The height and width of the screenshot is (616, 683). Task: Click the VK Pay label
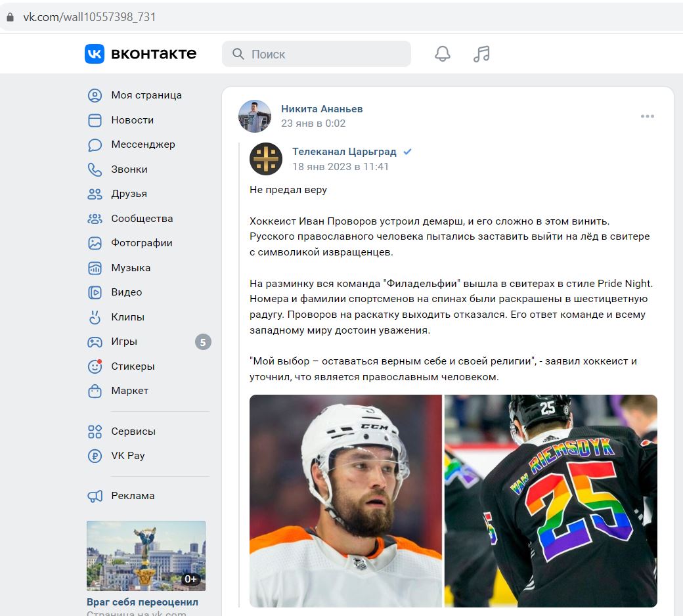point(128,456)
